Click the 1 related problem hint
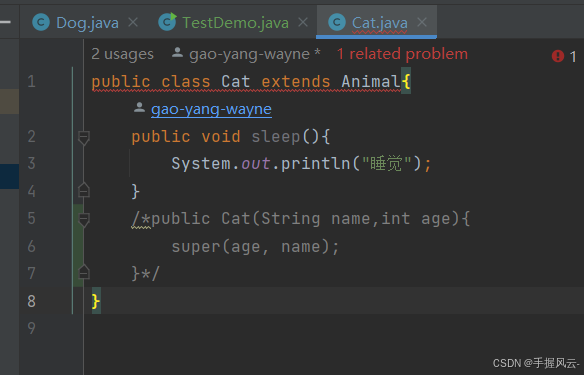Image resolution: width=584 pixels, height=375 pixels. pyautogui.click(x=402, y=54)
